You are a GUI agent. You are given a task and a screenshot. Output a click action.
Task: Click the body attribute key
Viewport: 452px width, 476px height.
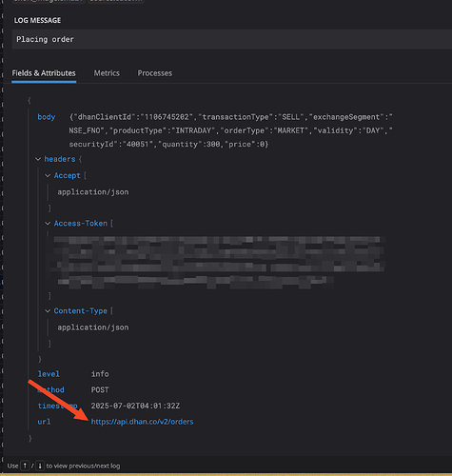point(47,117)
